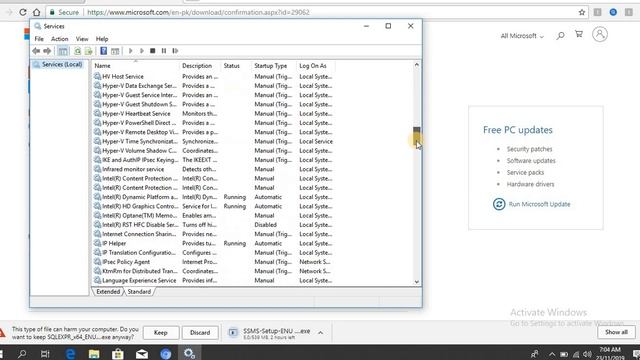Click the browser address bar URL
The image size is (640, 360).
tap(198, 12)
